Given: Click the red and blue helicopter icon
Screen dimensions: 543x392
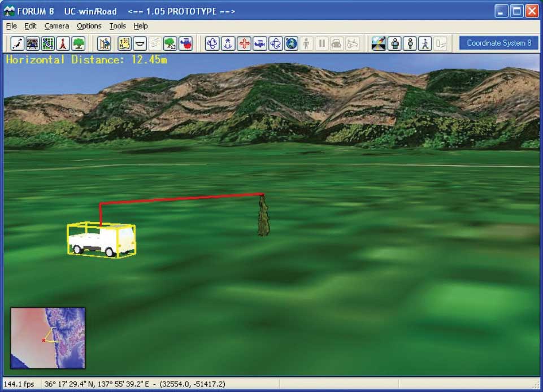Looking at the screenshot, I should 186,43.
